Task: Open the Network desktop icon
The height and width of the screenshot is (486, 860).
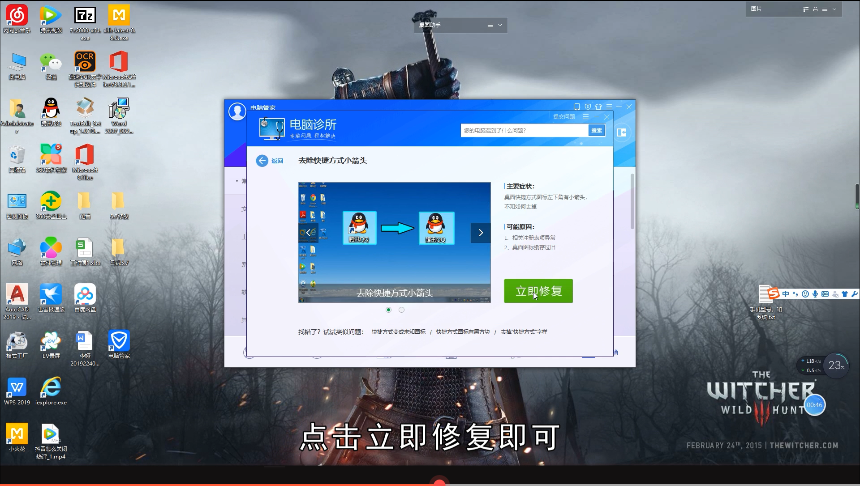Action: click(x=17, y=252)
